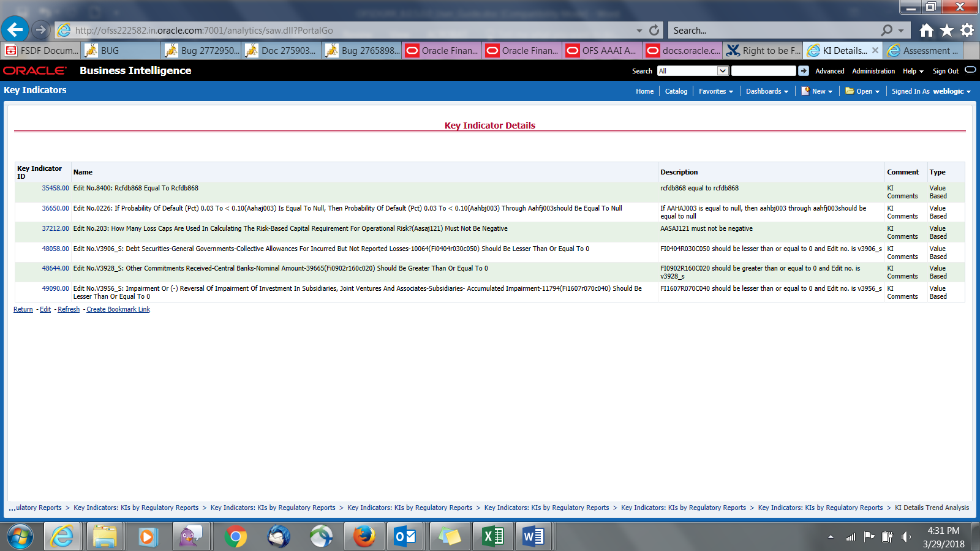Expand the Dashboards menu

[x=767, y=91]
